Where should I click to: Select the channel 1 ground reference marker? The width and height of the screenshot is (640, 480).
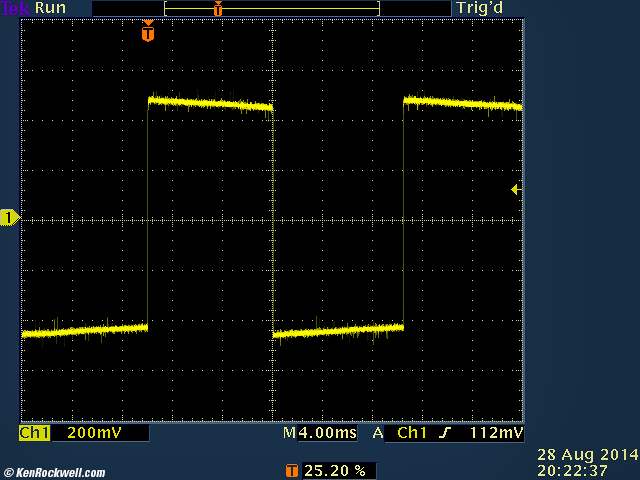(x=9, y=218)
